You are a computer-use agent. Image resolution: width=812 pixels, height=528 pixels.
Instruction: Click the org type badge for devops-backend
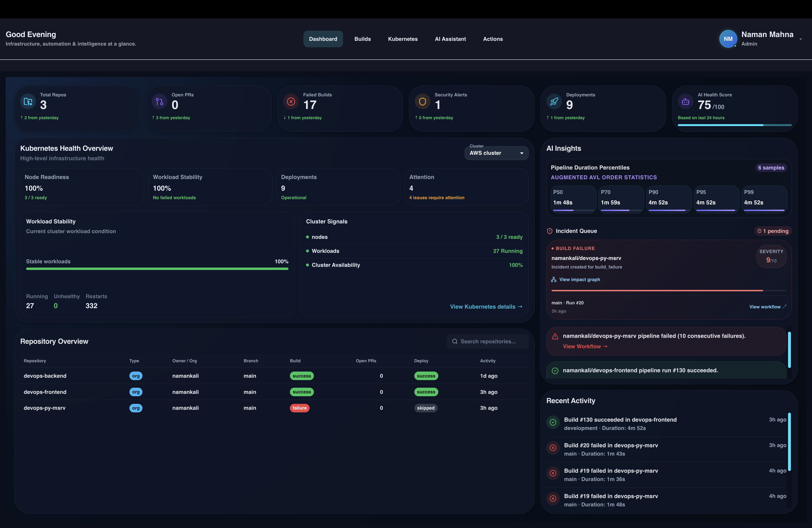pos(136,376)
